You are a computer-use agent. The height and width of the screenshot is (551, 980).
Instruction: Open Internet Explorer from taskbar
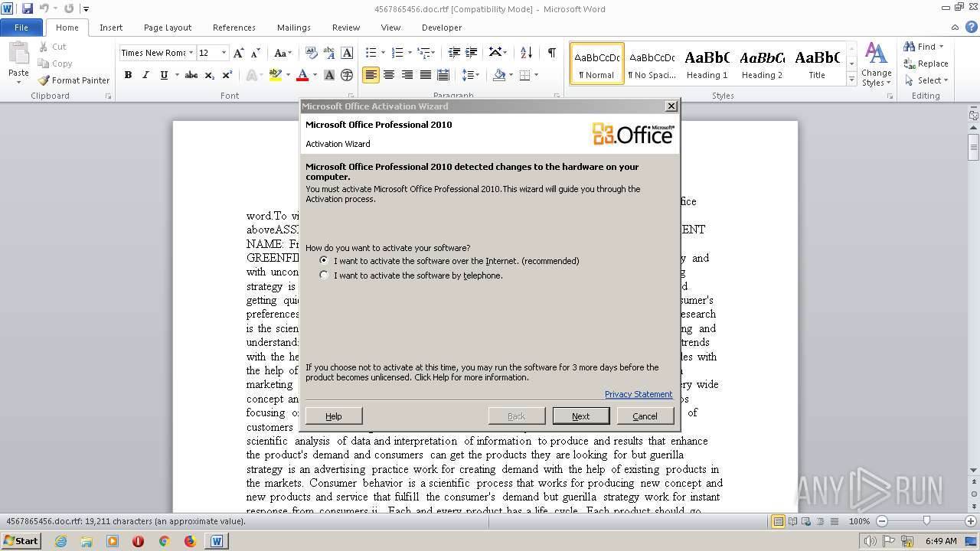(x=60, y=541)
